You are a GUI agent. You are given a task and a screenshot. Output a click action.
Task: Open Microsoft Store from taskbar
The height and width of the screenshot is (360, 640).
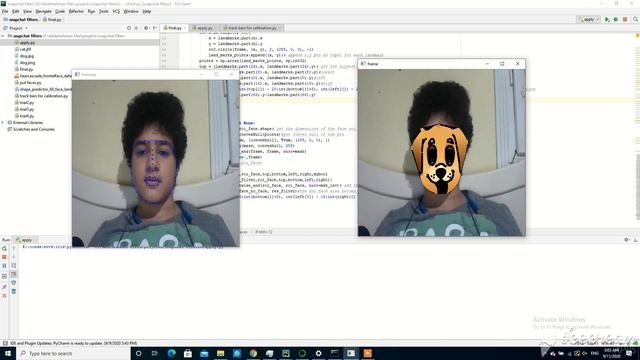pyautogui.click(x=188, y=353)
